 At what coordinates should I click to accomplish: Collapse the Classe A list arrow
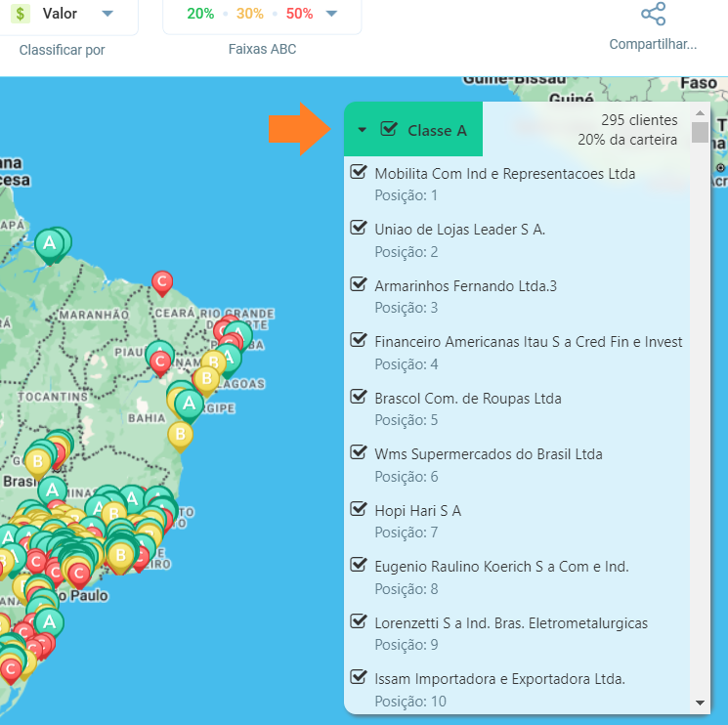pos(363,130)
